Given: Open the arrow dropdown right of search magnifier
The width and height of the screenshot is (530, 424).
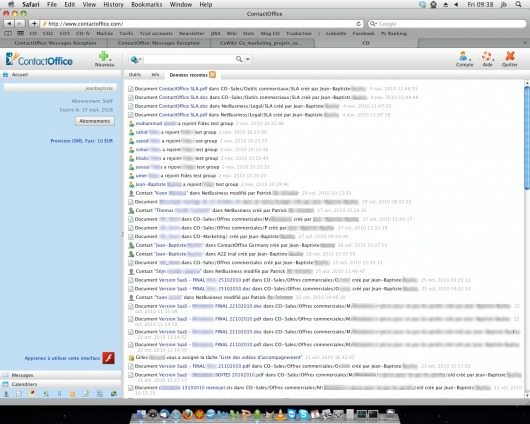Looking at the screenshot, I should click(248, 59).
